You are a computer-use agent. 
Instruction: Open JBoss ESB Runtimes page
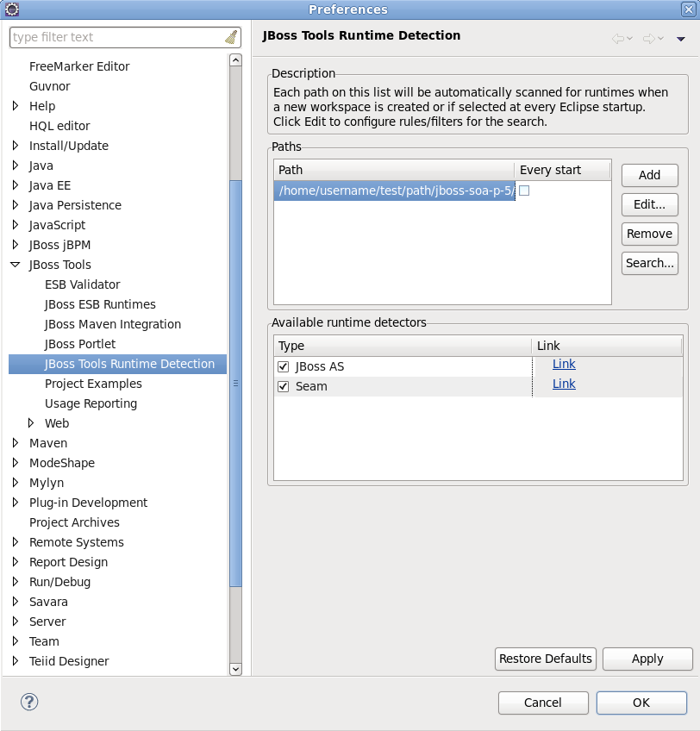pos(100,304)
